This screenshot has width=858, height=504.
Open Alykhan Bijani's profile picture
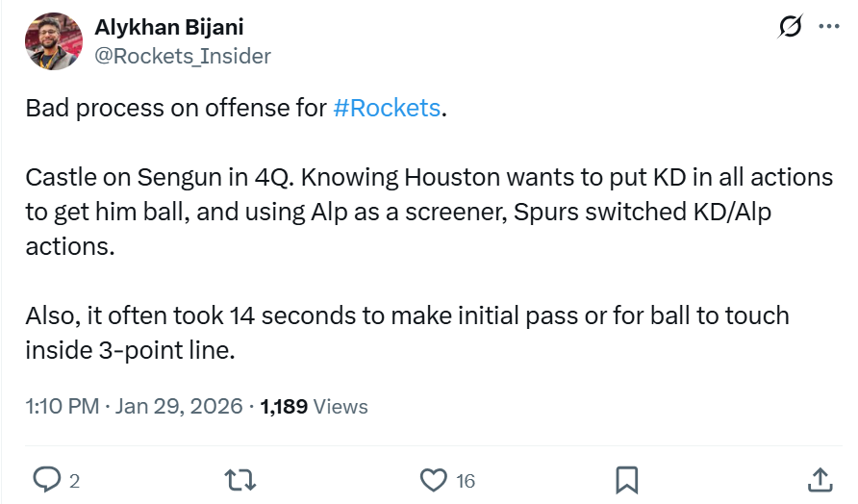click(x=54, y=41)
